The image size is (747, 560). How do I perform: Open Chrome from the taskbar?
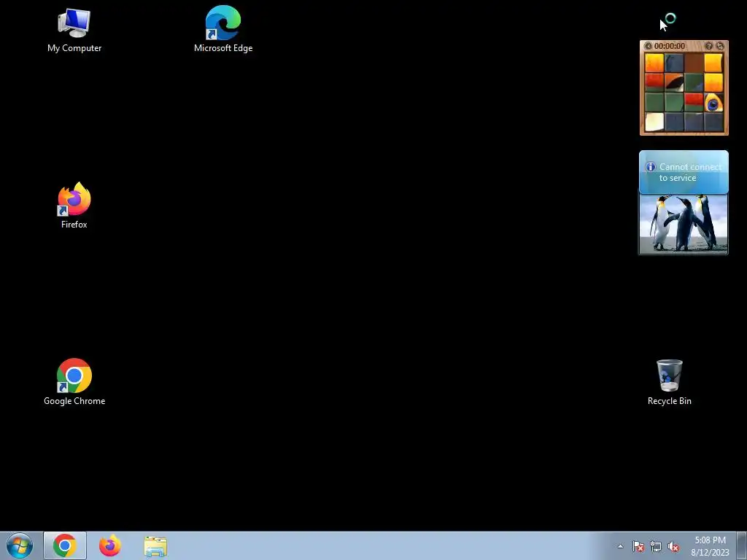[65, 545]
